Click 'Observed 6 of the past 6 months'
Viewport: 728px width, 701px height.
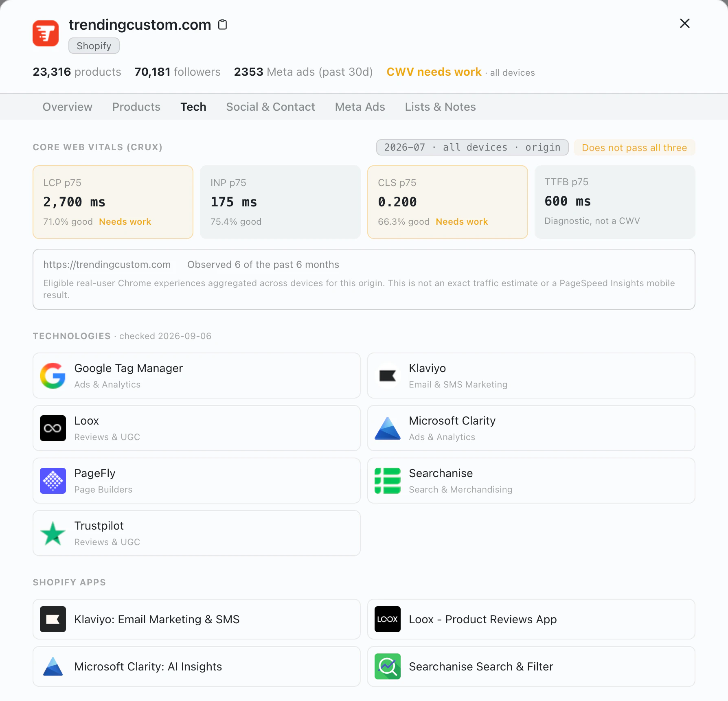tap(263, 265)
